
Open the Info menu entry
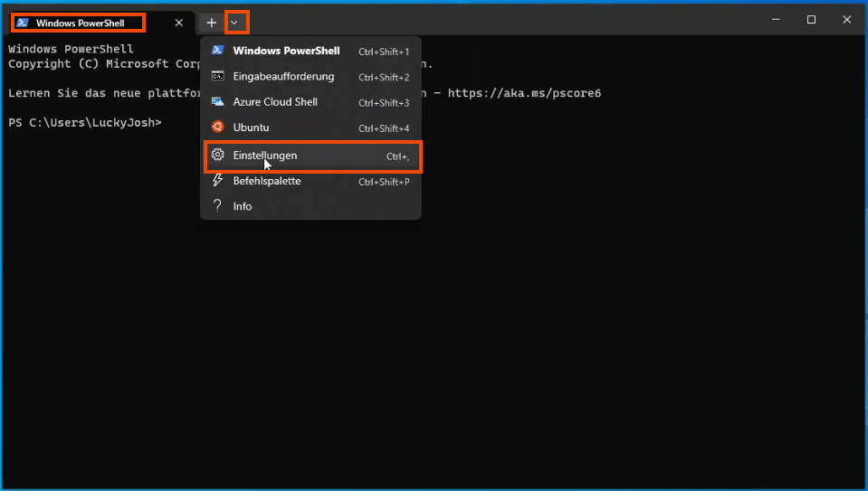point(310,206)
